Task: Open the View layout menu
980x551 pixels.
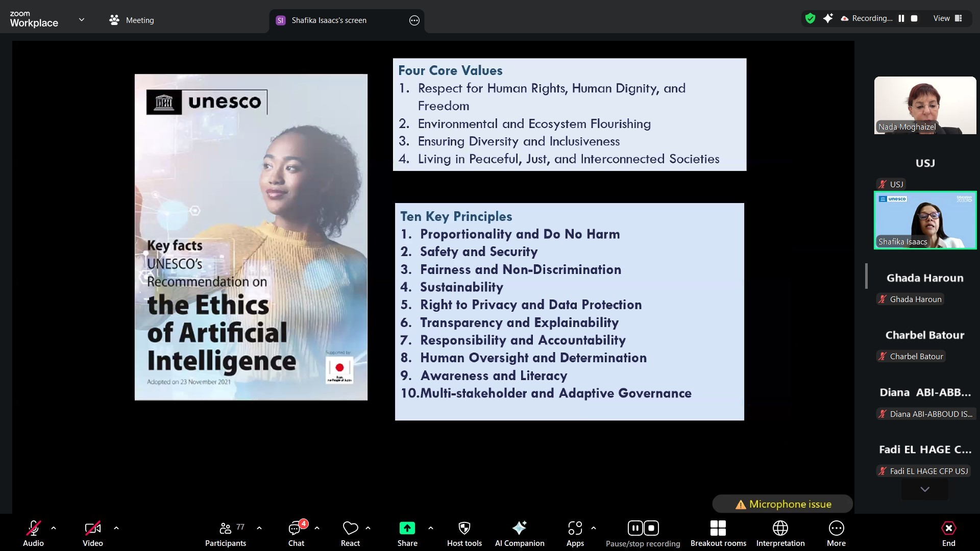Action: 947,18
